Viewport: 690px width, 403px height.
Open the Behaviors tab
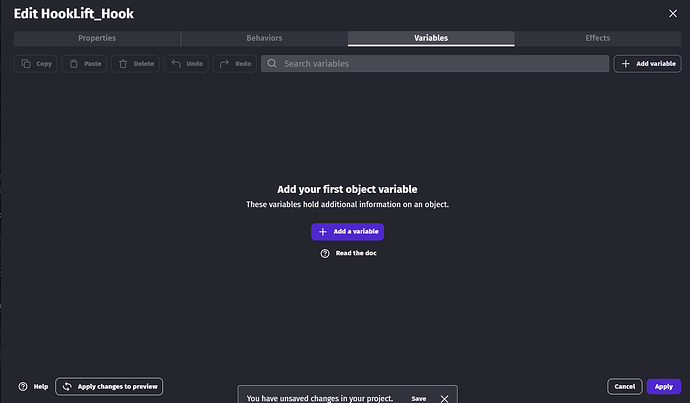tap(264, 38)
